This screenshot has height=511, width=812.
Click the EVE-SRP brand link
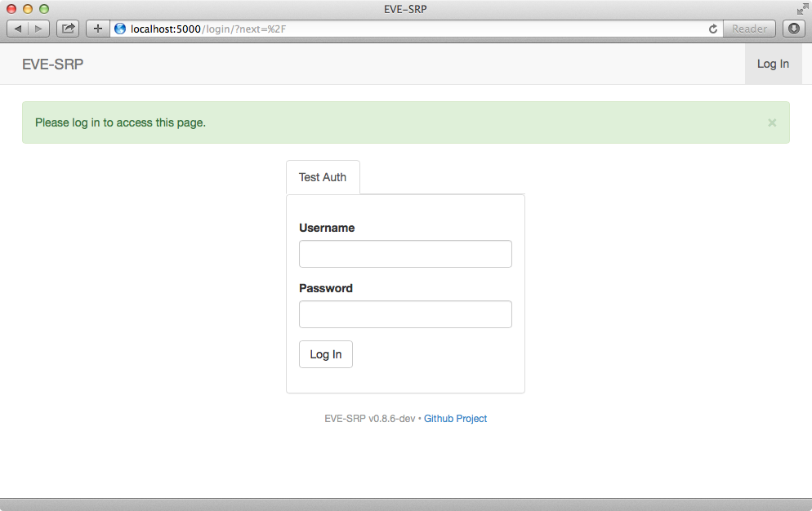(53, 64)
